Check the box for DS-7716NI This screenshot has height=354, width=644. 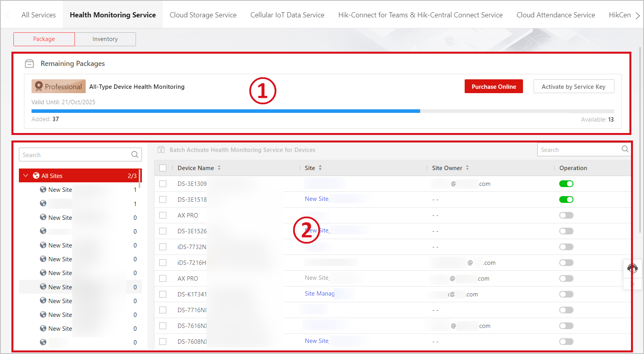(x=163, y=310)
